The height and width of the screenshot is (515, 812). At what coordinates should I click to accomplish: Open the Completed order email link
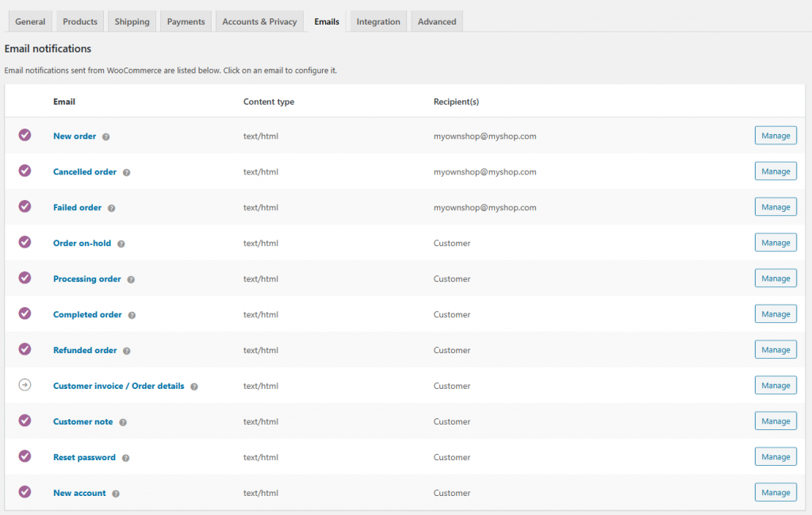87,315
